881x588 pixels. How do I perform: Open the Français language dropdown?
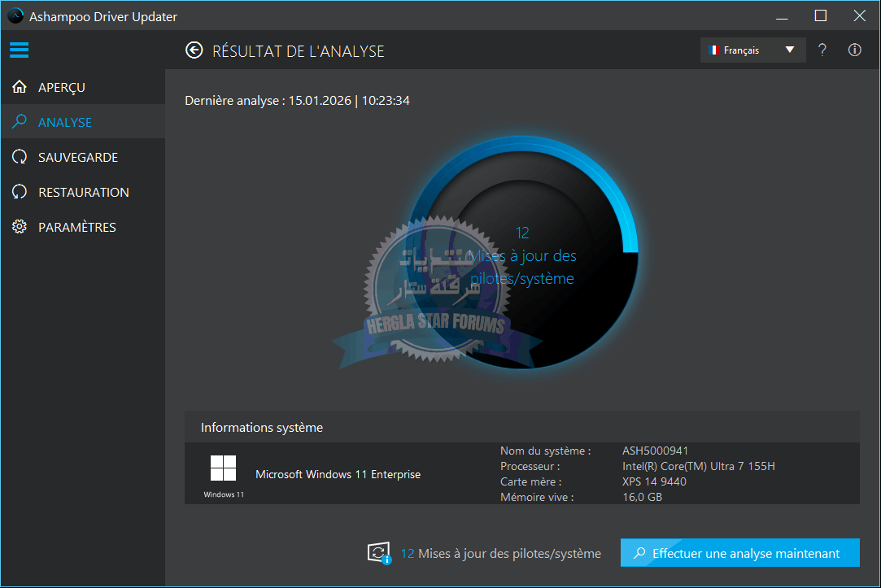point(741,50)
